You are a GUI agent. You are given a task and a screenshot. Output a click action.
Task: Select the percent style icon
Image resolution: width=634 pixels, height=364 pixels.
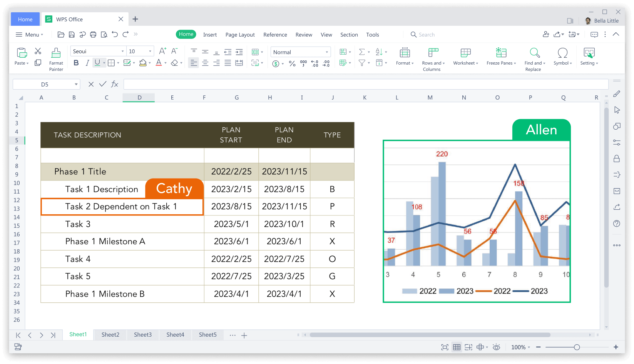pyautogui.click(x=292, y=63)
